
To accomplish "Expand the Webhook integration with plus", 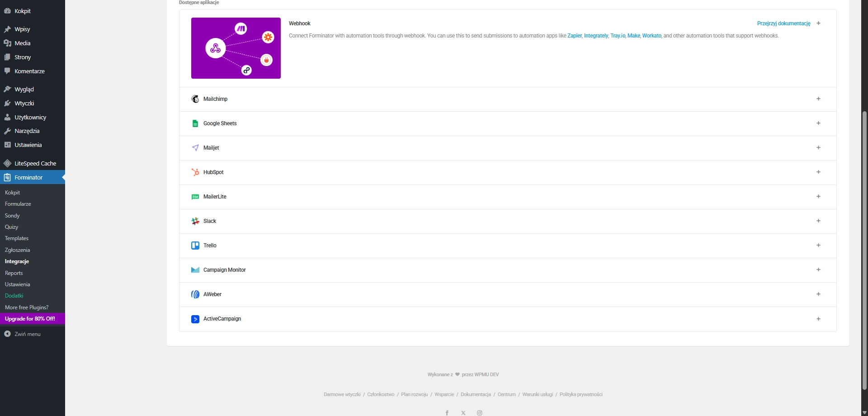I will point(818,23).
